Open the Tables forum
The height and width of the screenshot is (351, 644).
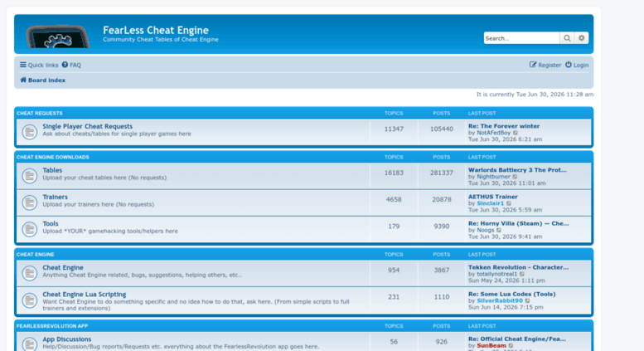click(x=52, y=170)
